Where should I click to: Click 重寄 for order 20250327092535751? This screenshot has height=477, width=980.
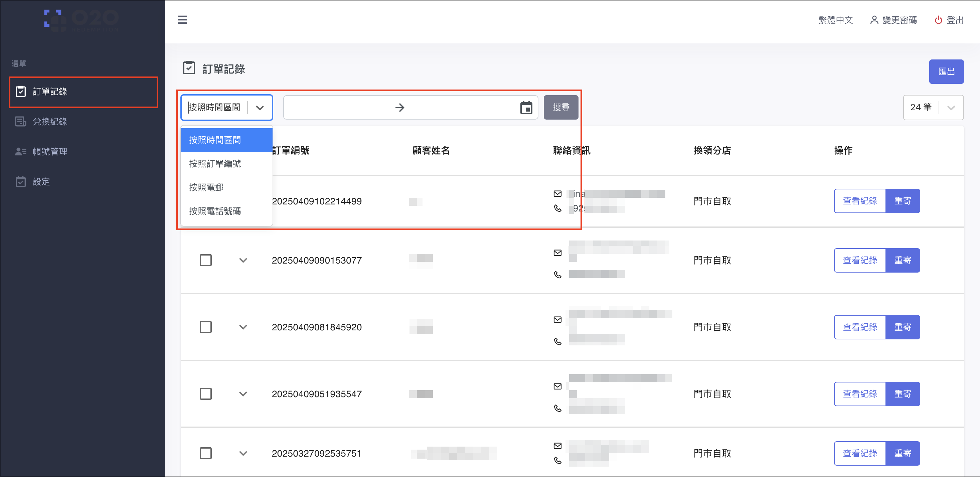(x=903, y=453)
